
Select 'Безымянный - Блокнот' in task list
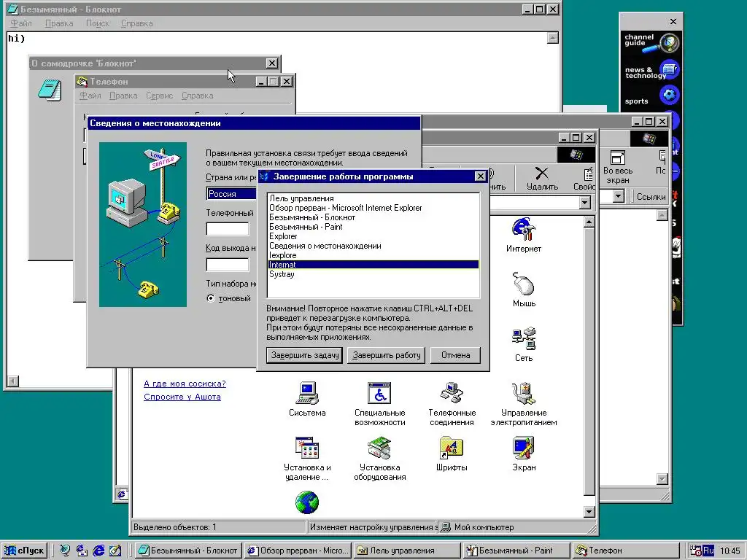373,217
